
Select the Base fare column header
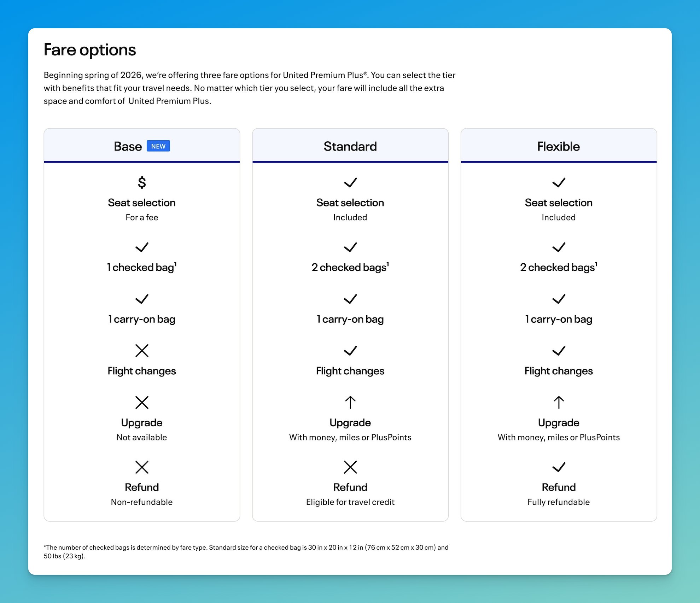tap(128, 146)
